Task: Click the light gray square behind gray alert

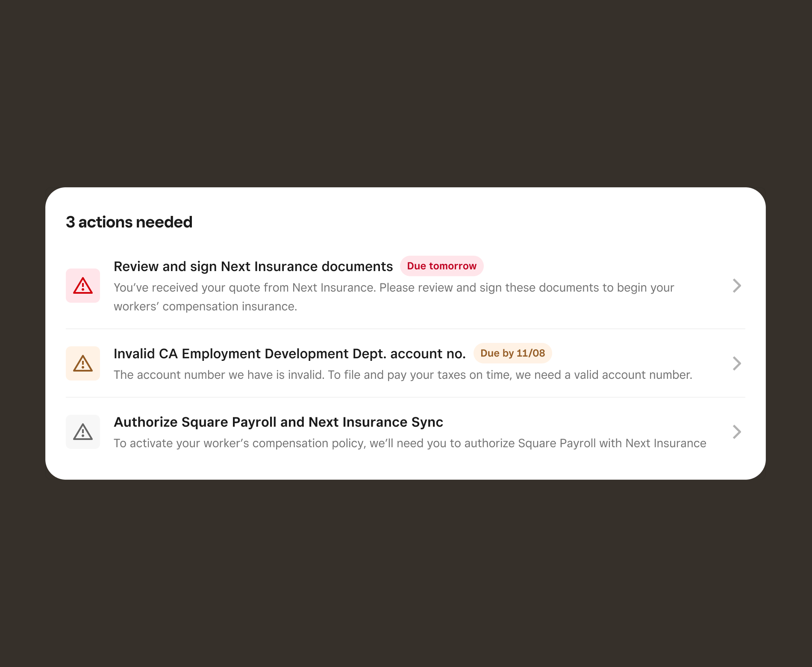Action: tap(83, 432)
